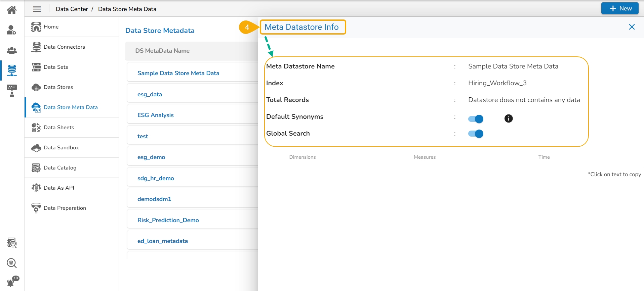Turn off the Global Search toggle

click(x=476, y=134)
